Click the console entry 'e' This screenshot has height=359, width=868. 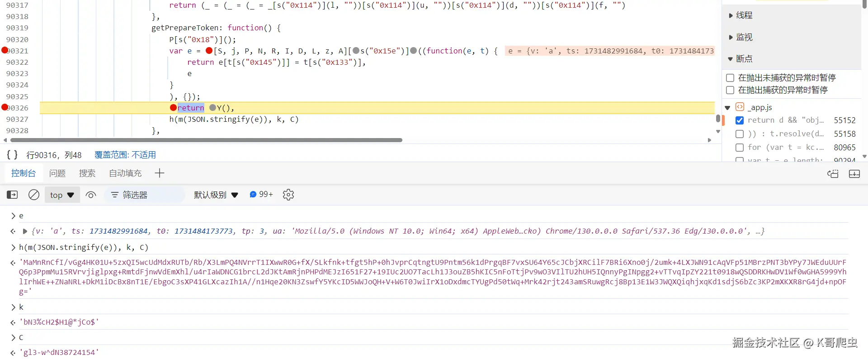click(x=21, y=216)
